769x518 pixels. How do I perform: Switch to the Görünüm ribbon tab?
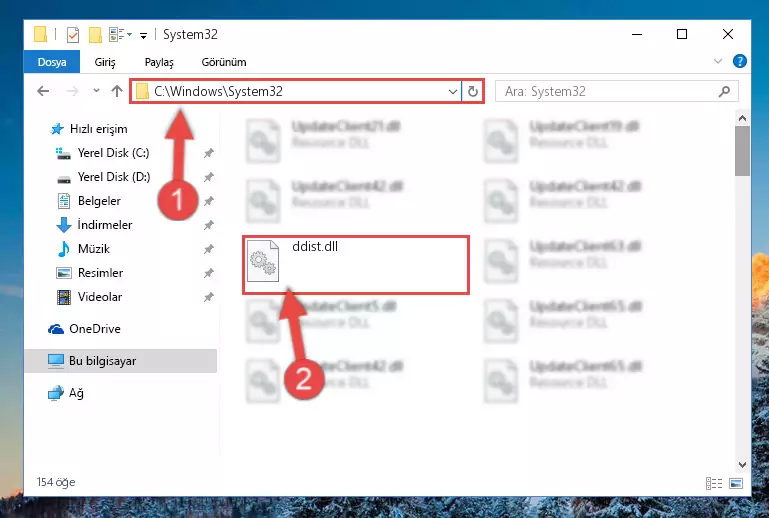pyautogui.click(x=224, y=62)
